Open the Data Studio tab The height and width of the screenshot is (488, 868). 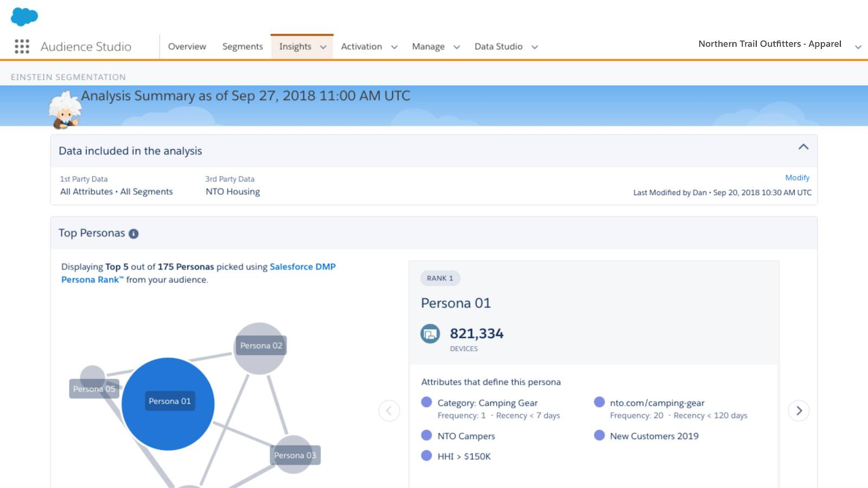[x=499, y=47]
